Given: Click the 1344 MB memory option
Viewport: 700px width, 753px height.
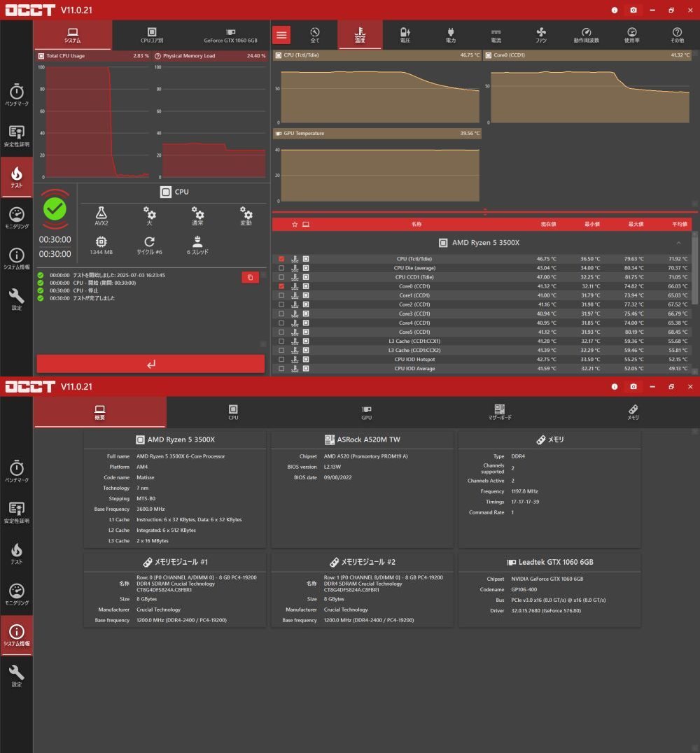Looking at the screenshot, I should 101,246.
